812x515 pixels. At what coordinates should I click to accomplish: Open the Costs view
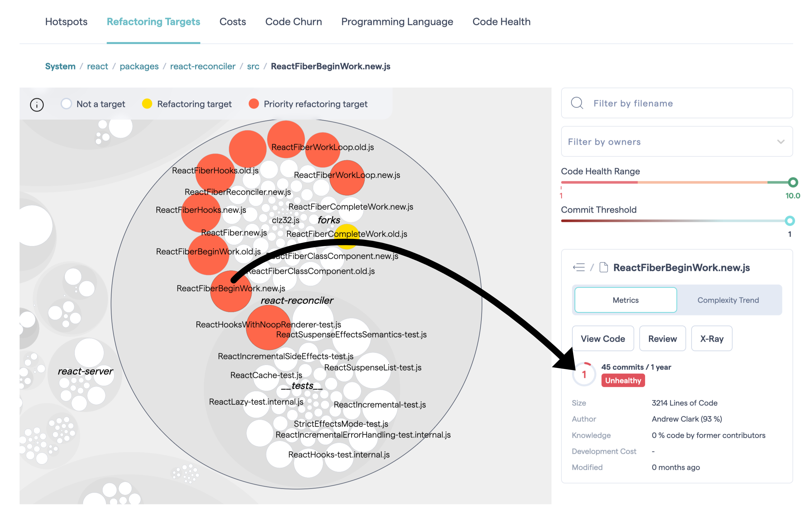(233, 21)
